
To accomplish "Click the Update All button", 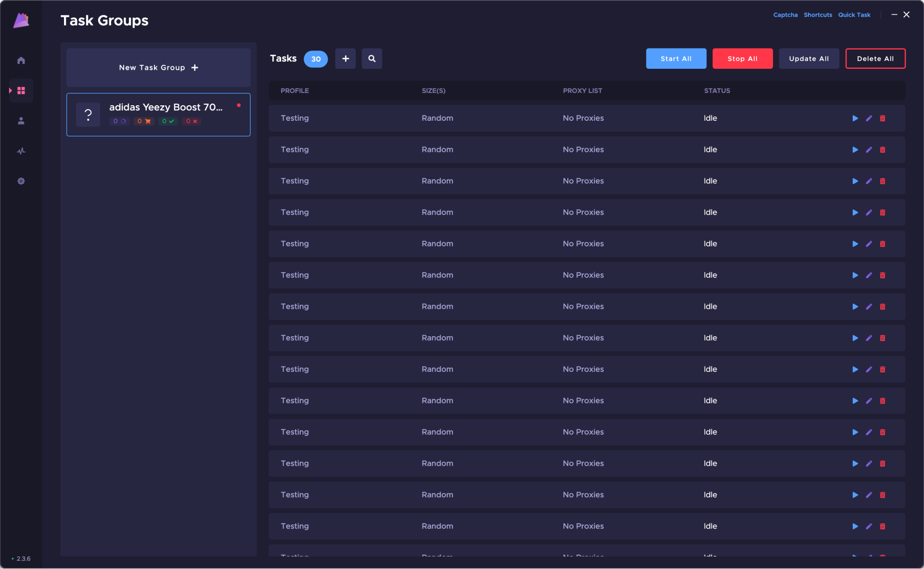I will point(808,59).
